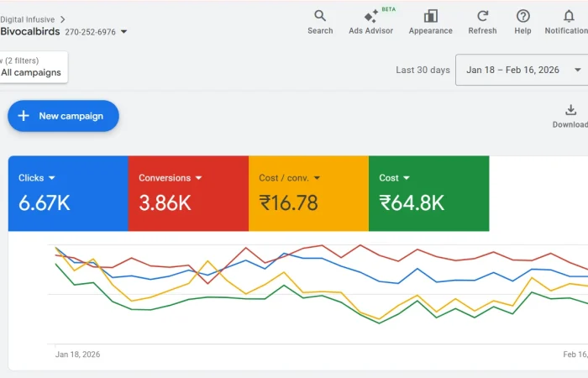Click the Refresh icon
This screenshot has width=588, height=378.
coord(482,16)
